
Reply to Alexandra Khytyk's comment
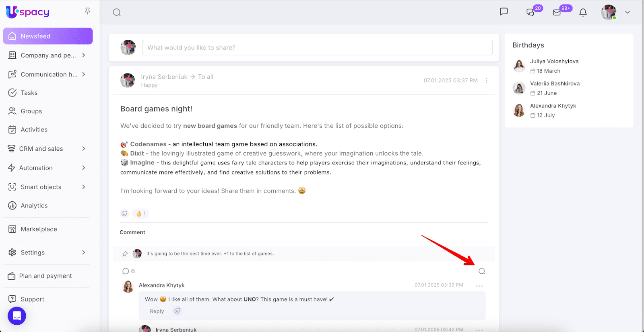(x=157, y=312)
